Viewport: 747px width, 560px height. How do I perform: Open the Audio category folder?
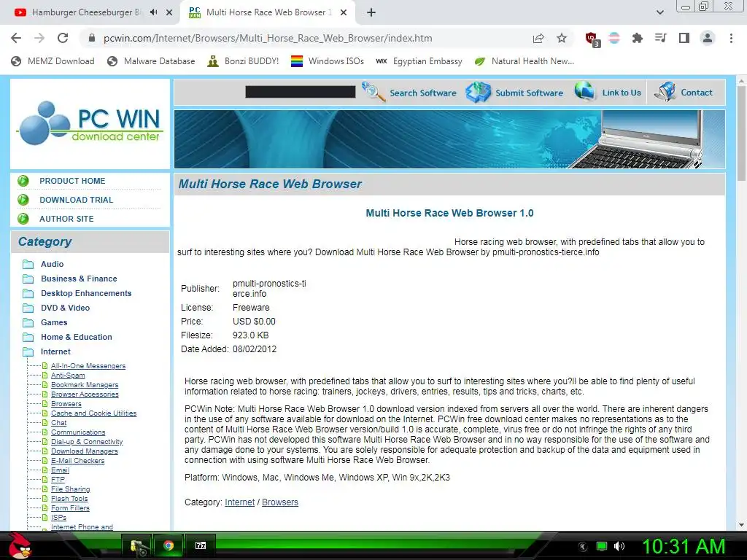52,264
